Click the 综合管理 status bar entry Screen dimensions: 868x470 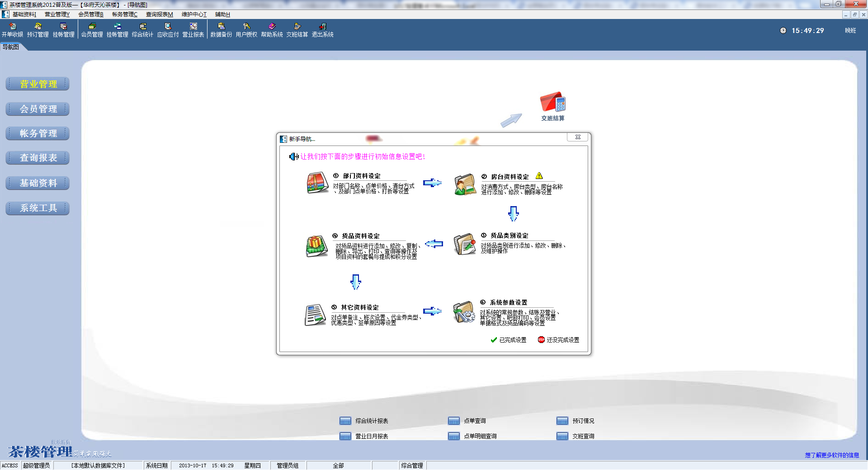[412, 465]
